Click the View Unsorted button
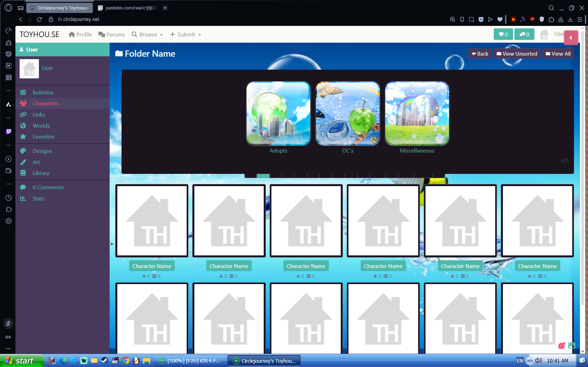This screenshot has height=367, width=588. click(517, 54)
